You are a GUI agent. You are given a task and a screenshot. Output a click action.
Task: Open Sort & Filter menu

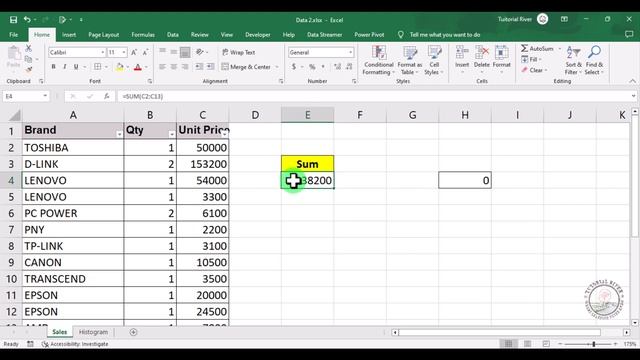tap(573, 60)
